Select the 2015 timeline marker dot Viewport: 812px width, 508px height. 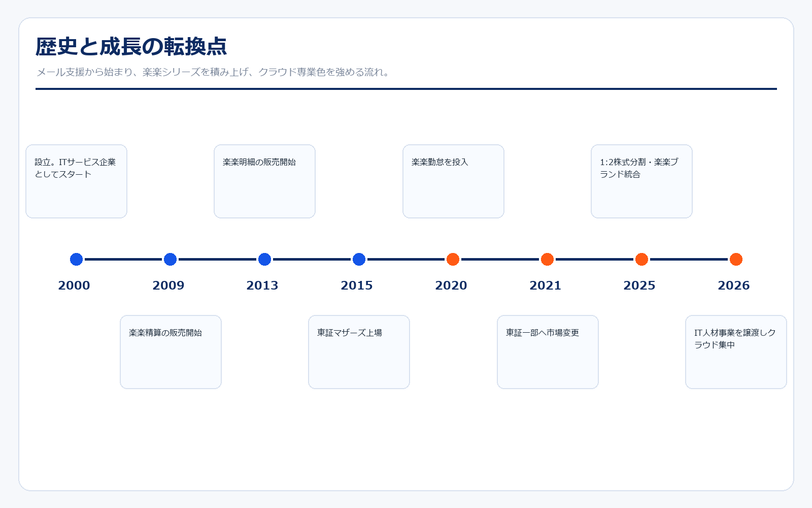[x=359, y=259]
